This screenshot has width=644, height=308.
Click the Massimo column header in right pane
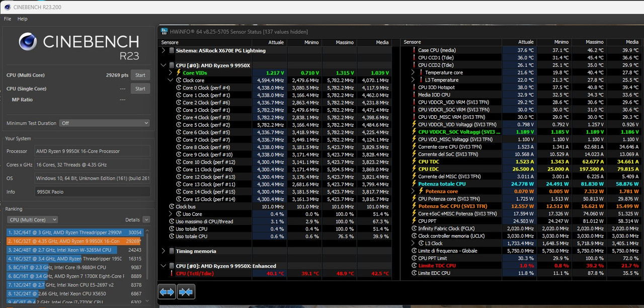[x=590, y=42]
